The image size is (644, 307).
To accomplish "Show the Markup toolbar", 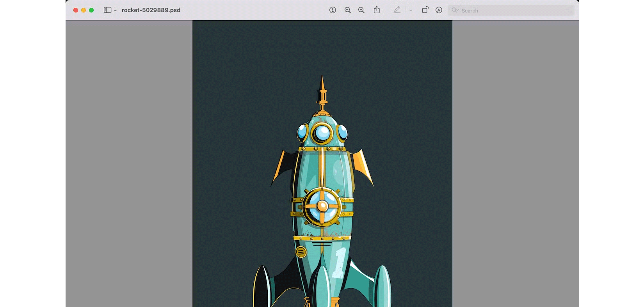I will [x=439, y=10].
